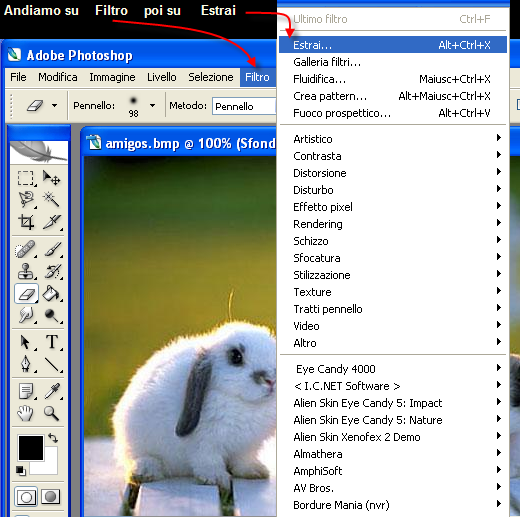Switch to Quick Mask mode
The height and width of the screenshot is (517, 520).
point(51,497)
